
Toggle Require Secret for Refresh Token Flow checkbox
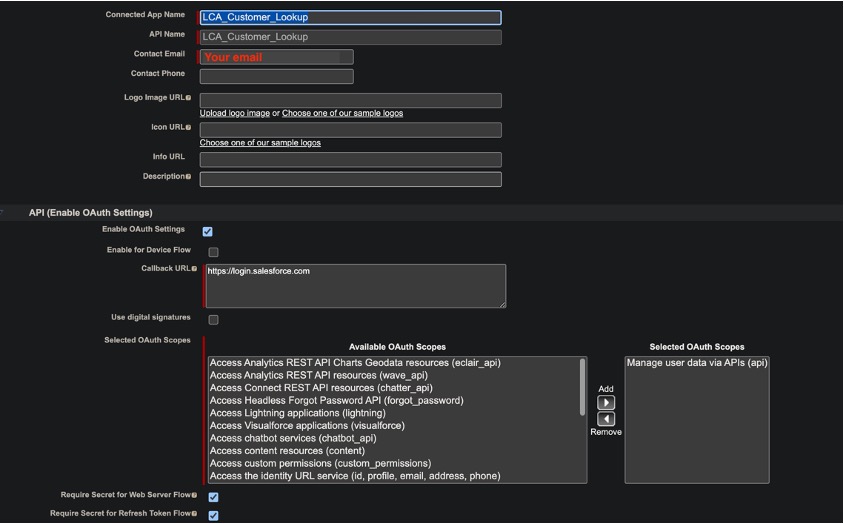tap(214, 515)
